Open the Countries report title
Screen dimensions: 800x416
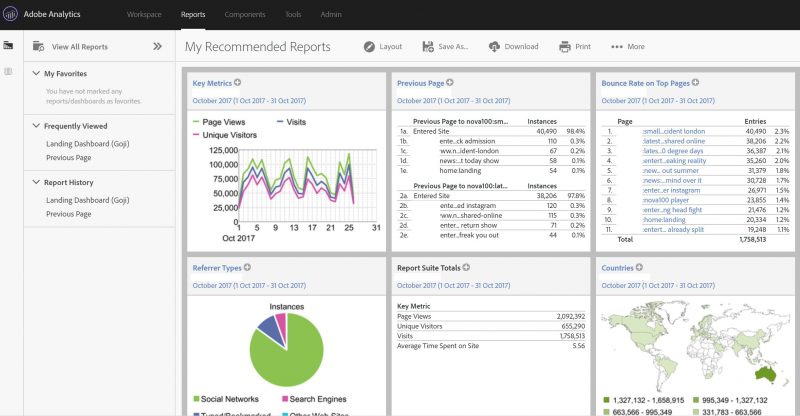617,268
